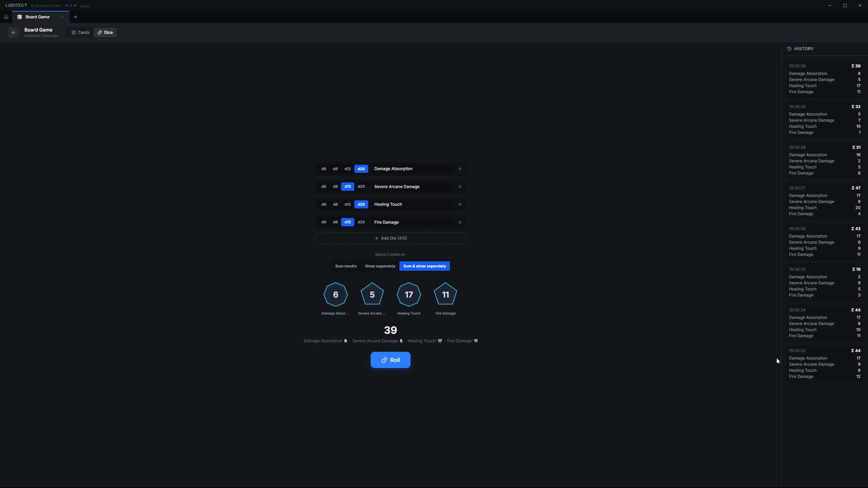868x488 pixels.
Task: Edit the Healing Touch name field
Action: coord(412,205)
